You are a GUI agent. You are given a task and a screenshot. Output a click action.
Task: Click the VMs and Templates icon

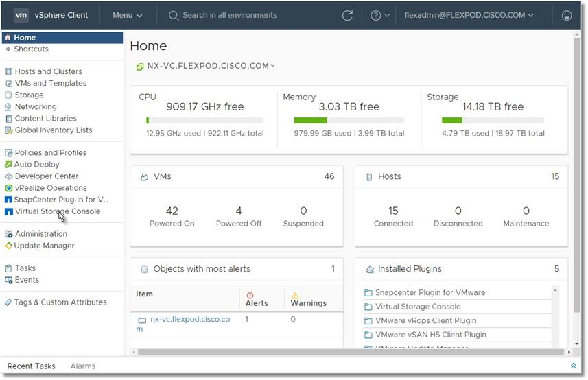(x=8, y=83)
